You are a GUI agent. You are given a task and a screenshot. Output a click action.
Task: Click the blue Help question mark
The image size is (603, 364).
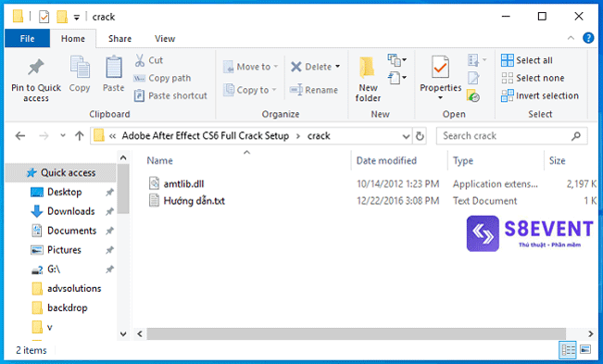[x=588, y=38]
